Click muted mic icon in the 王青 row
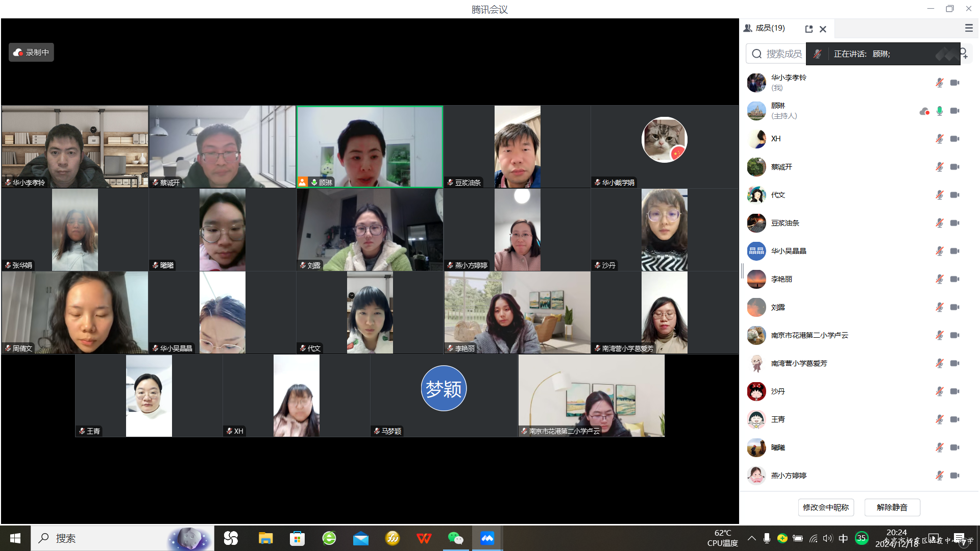Viewport: 980px width, 551px height. tap(939, 419)
